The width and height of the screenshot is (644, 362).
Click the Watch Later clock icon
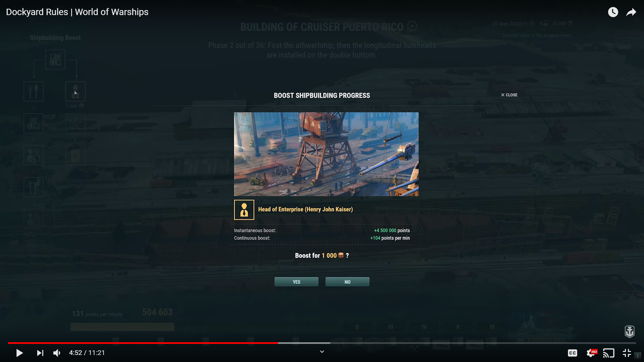pyautogui.click(x=613, y=12)
